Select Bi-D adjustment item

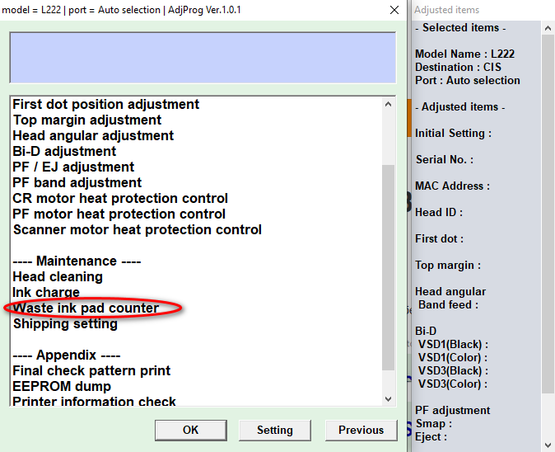coord(64,151)
